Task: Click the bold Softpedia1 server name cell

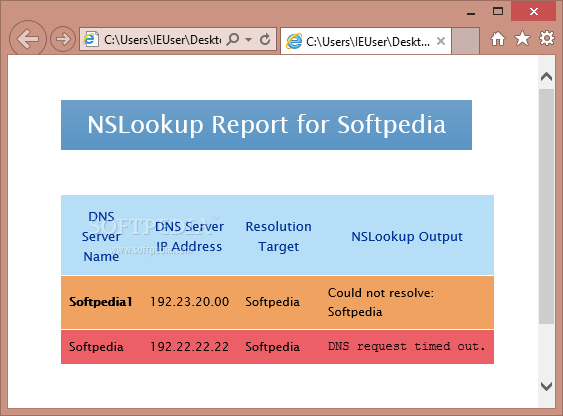Action: point(101,302)
